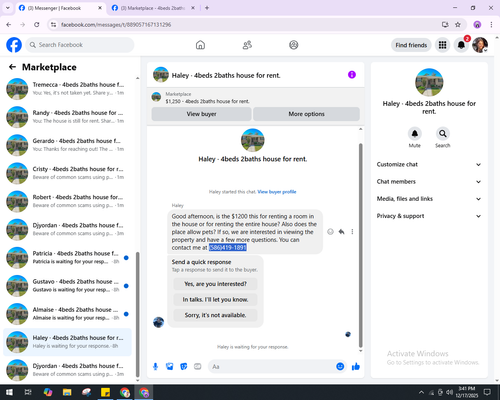Open the View buyer profile link
Screen dimensions: 500x400
tap(277, 192)
